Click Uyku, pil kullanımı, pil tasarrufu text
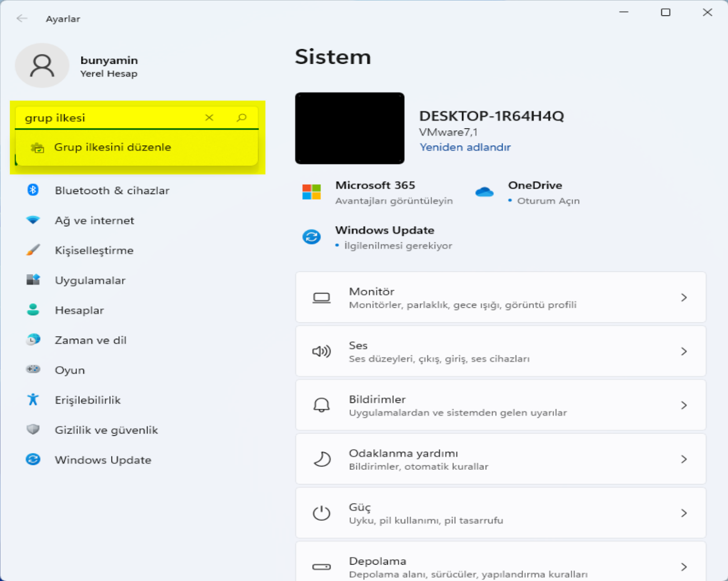This screenshot has width=728, height=581. click(x=426, y=520)
